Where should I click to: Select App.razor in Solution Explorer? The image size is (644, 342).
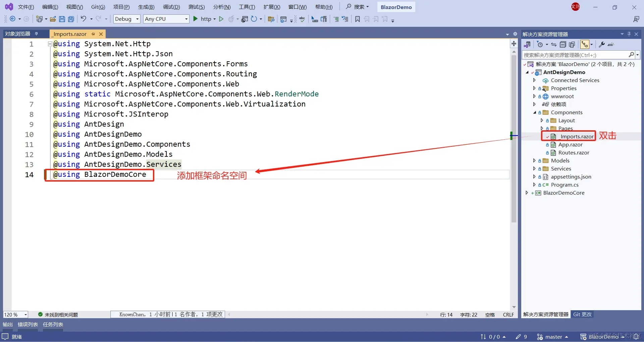coord(570,144)
